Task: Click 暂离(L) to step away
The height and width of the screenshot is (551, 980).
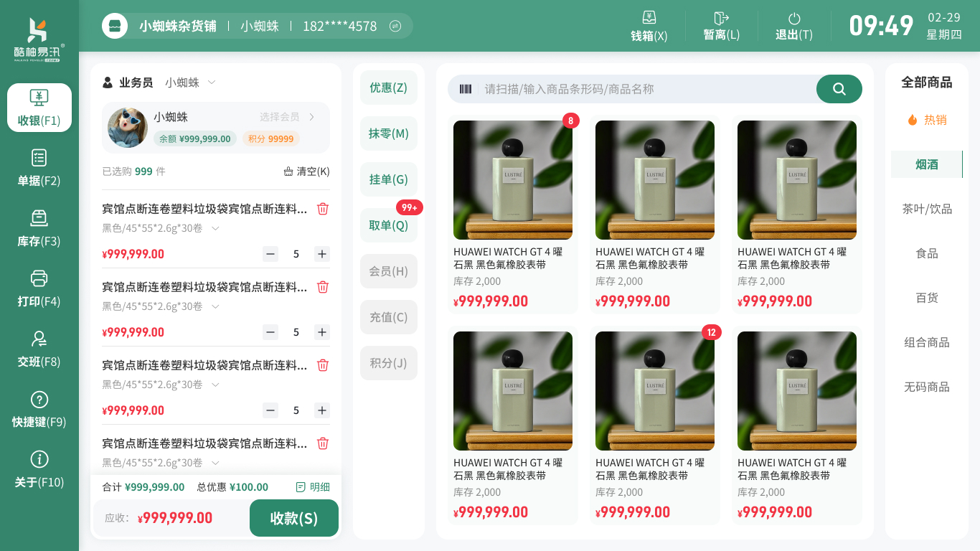Action: 721,26
